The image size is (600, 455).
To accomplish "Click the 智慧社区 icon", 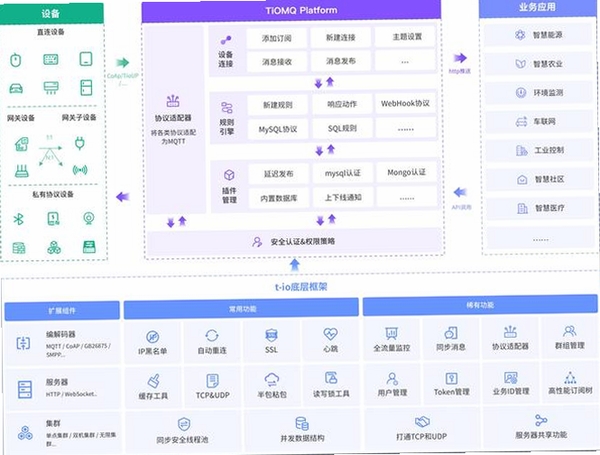I will pyautogui.click(x=522, y=179).
